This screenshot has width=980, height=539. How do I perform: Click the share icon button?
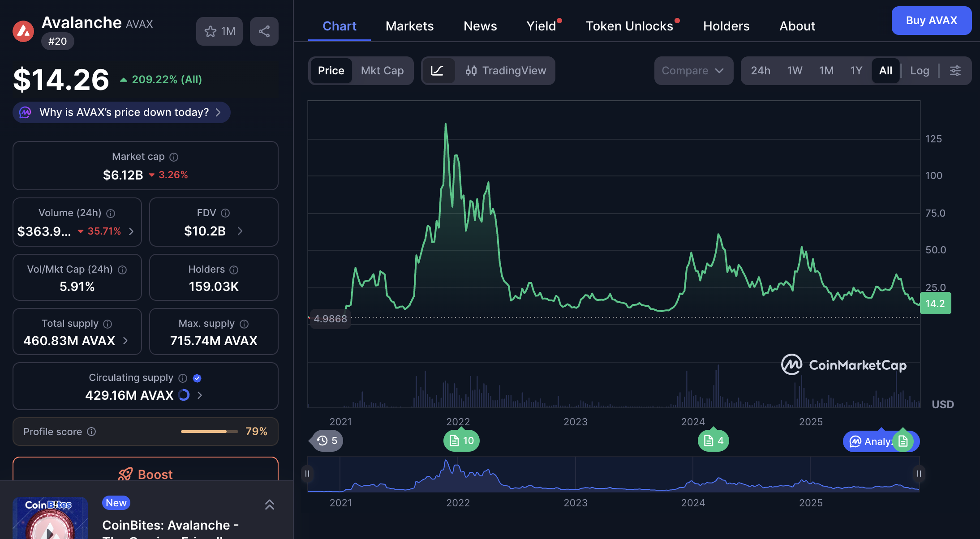click(x=264, y=31)
